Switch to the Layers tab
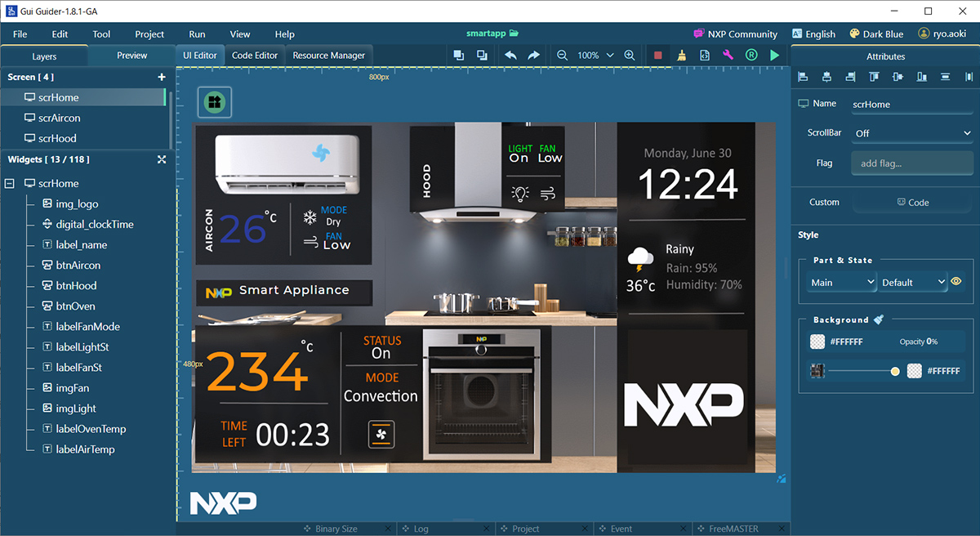980x536 pixels. [44, 56]
